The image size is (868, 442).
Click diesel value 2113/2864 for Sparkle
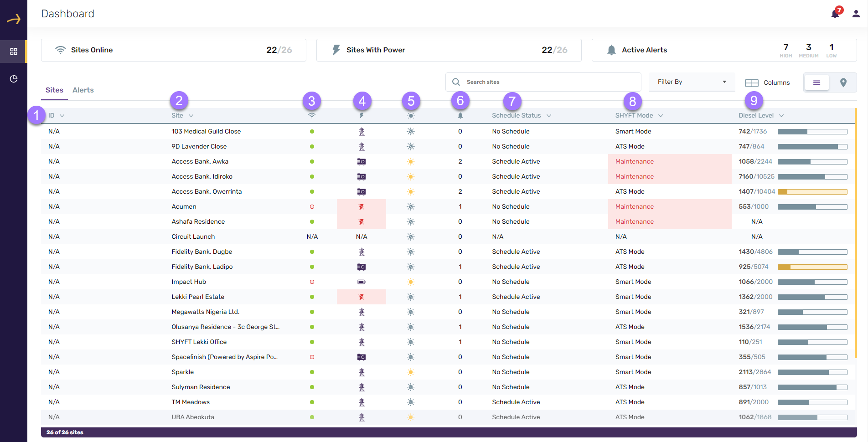point(755,372)
